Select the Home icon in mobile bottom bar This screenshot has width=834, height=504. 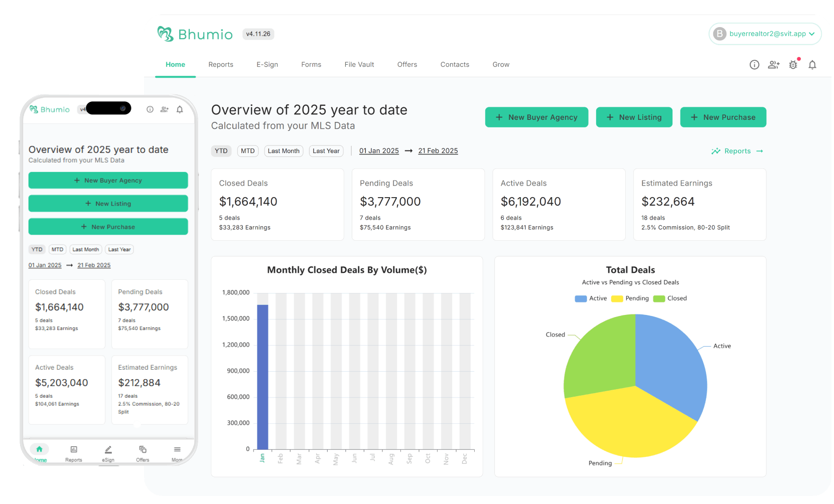tap(40, 450)
